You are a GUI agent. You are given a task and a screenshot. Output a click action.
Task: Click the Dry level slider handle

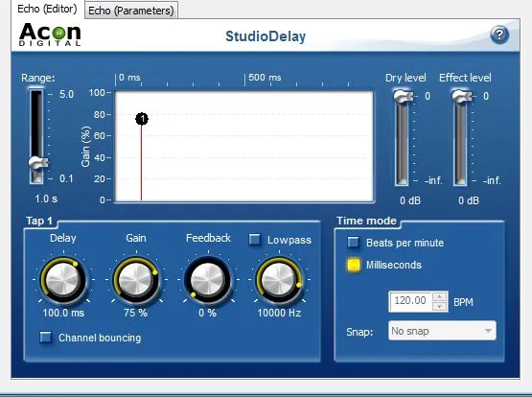click(404, 96)
